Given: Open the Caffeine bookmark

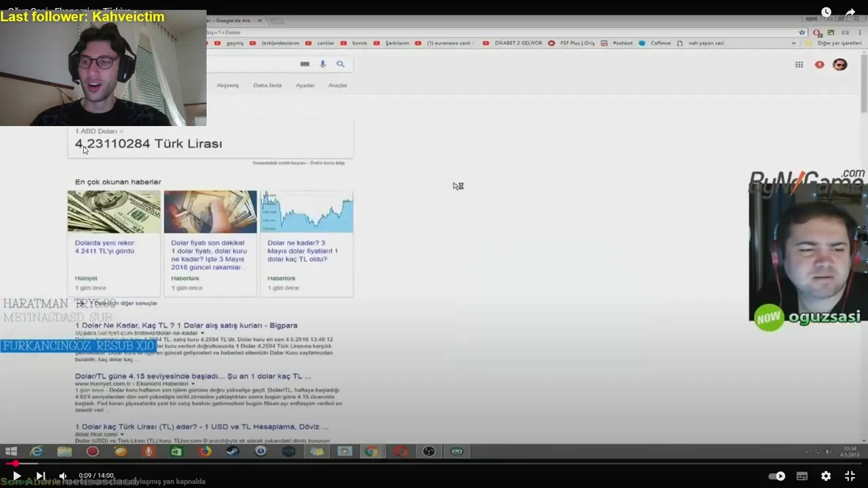Looking at the screenshot, I should [655, 43].
